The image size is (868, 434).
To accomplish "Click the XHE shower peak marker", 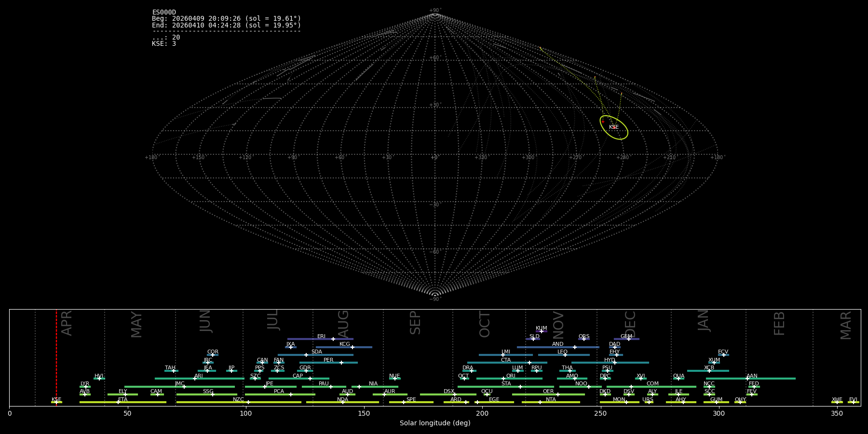I will (x=837, y=402).
